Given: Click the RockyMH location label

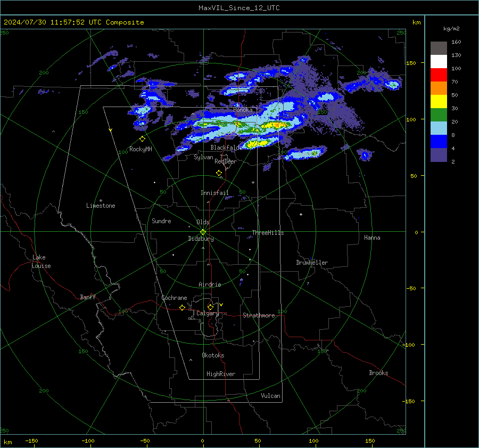Looking at the screenshot, I should (x=141, y=149).
